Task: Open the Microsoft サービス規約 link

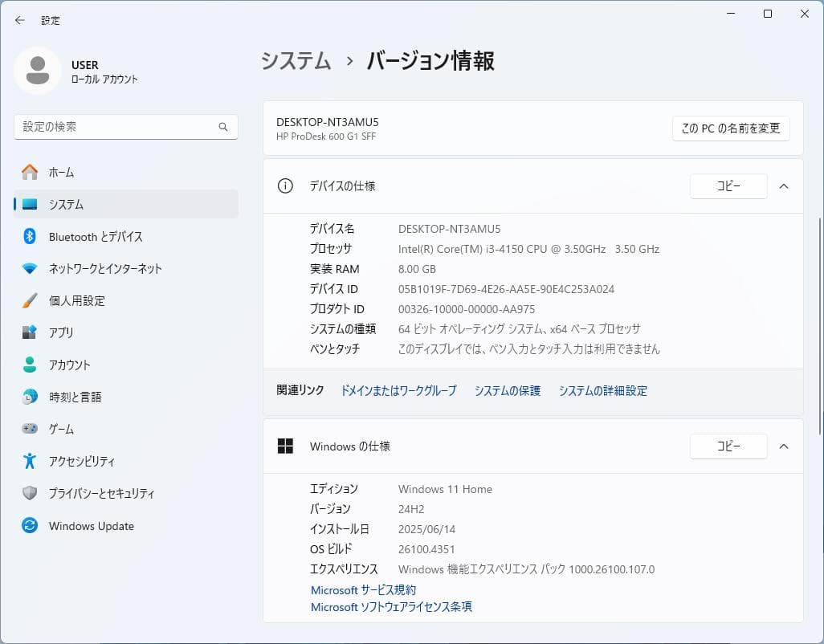Action: coord(363,589)
